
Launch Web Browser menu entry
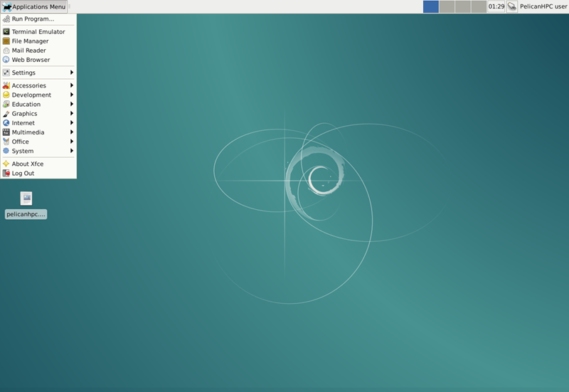tap(38, 60)
